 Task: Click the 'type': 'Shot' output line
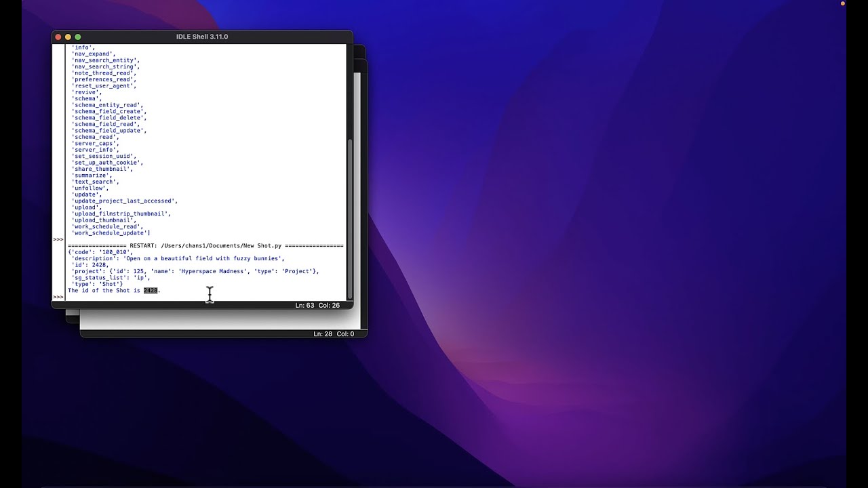(97, 284)
